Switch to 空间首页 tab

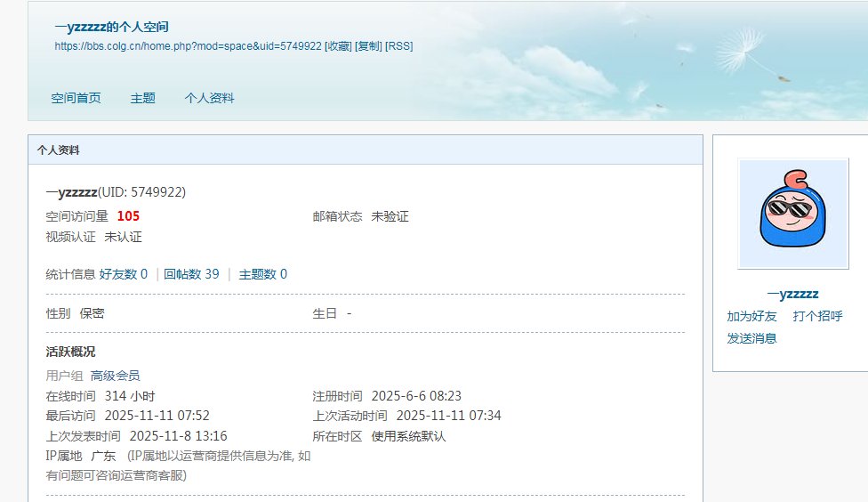(76, 98)
